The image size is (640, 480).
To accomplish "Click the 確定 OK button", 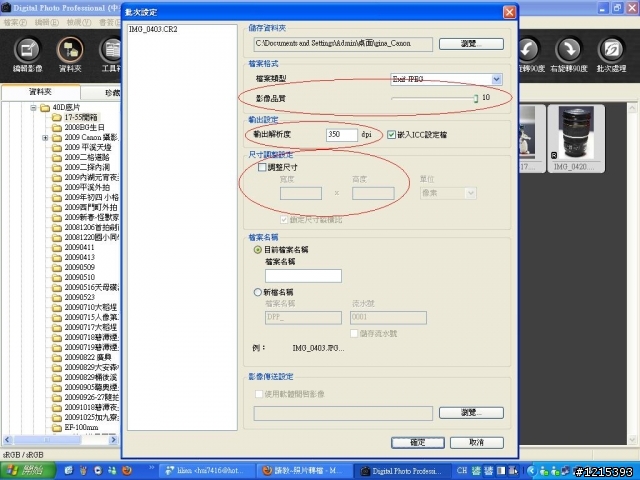I will click(418, 442).
